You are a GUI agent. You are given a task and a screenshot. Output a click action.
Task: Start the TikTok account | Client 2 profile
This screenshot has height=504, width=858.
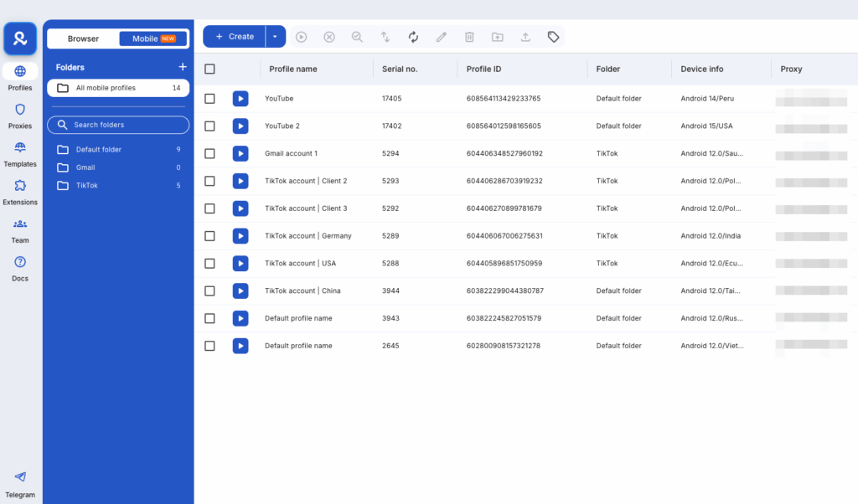(x=240, y=181)
